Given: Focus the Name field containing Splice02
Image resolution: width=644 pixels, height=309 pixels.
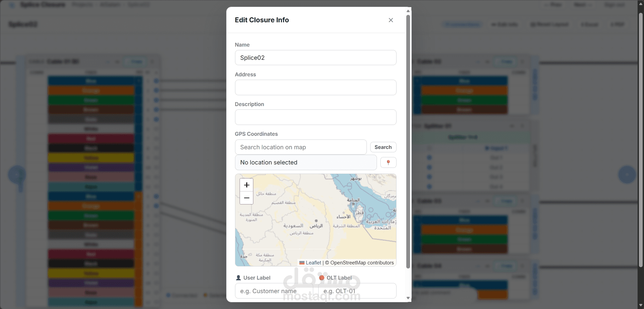Looking at the screenshot, I should (x=316, y=58).
